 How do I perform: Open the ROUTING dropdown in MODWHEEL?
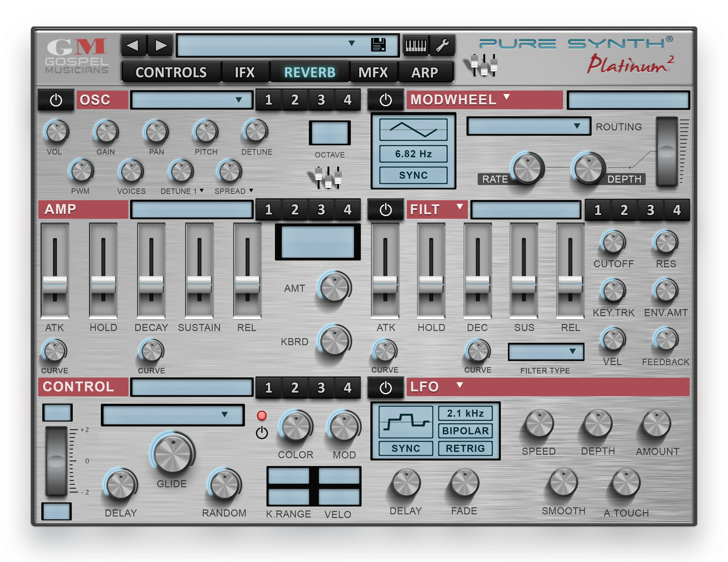pos(528,126)
